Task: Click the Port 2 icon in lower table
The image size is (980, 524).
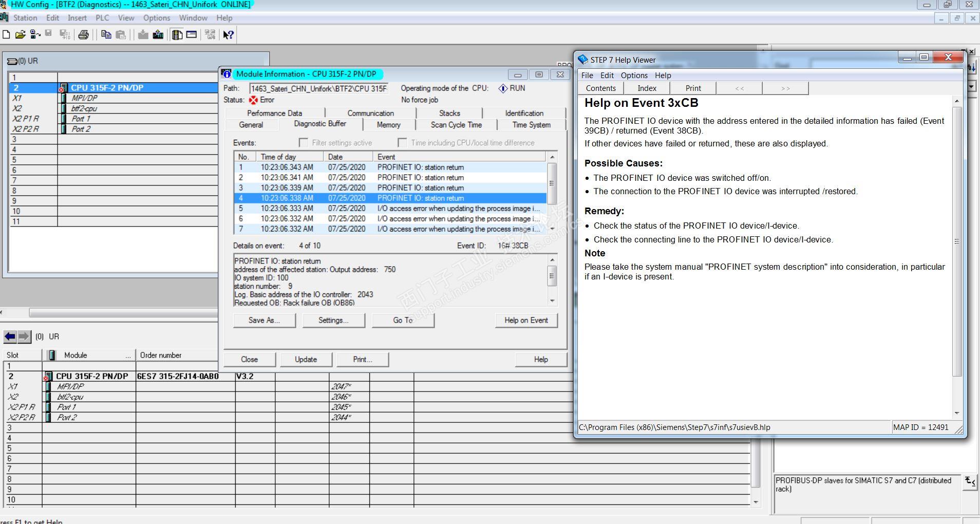Action: [49, 417]
